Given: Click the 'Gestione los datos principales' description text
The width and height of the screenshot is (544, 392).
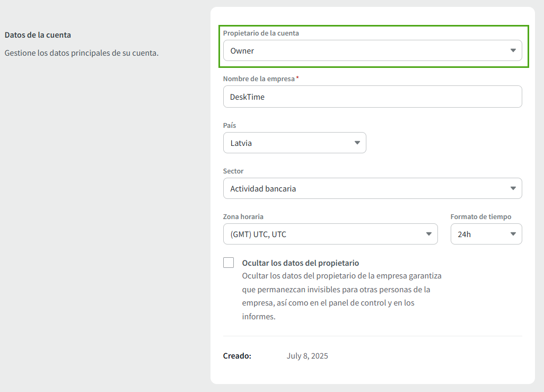Looking at the screenshot, I should 81,53.
